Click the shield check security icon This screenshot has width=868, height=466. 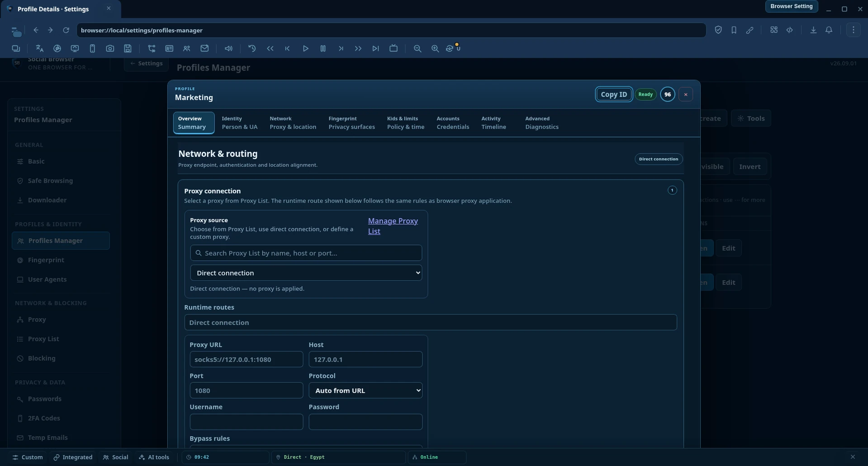coord(718,30)
